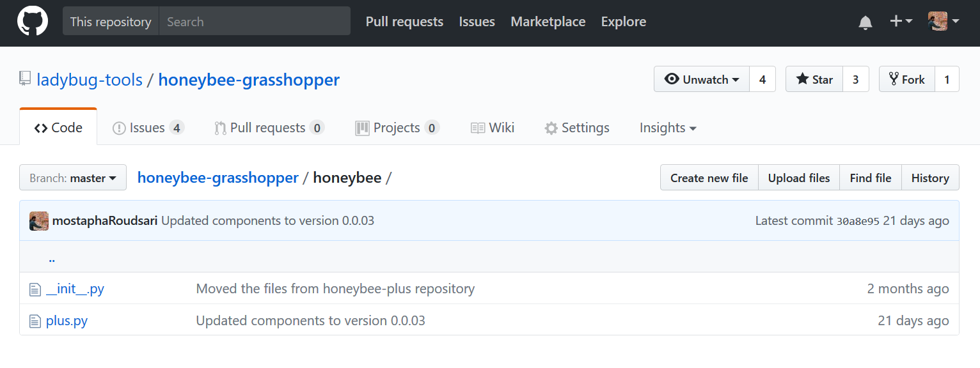
Task: Open Explore in top navigation
Action: 624,22
